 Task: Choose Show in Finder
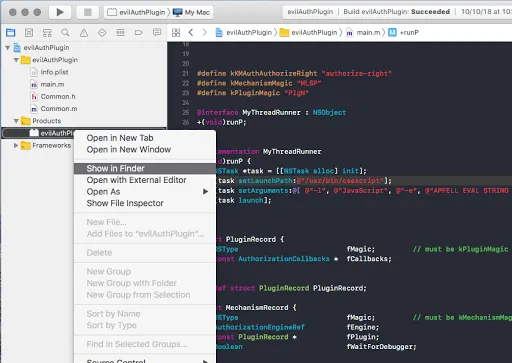(145, 168)
